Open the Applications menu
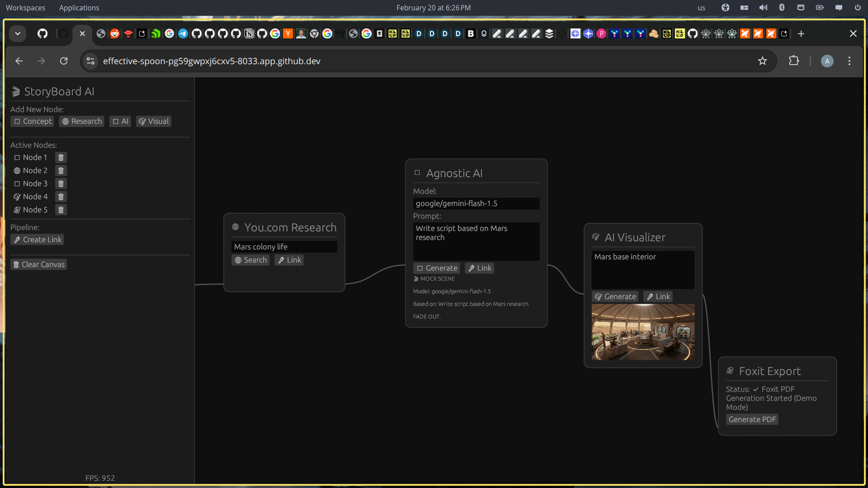This screenshot has height=488, width=868. click(x=79, y=8)
